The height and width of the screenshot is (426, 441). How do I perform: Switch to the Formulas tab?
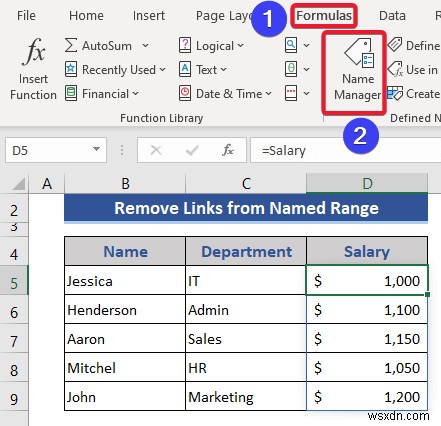click(324, 15)
